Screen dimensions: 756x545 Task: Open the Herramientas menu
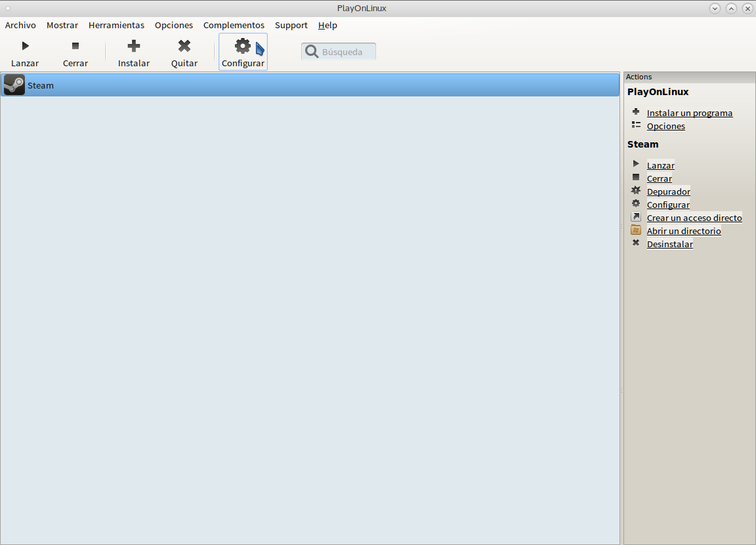tap(116, 25)
